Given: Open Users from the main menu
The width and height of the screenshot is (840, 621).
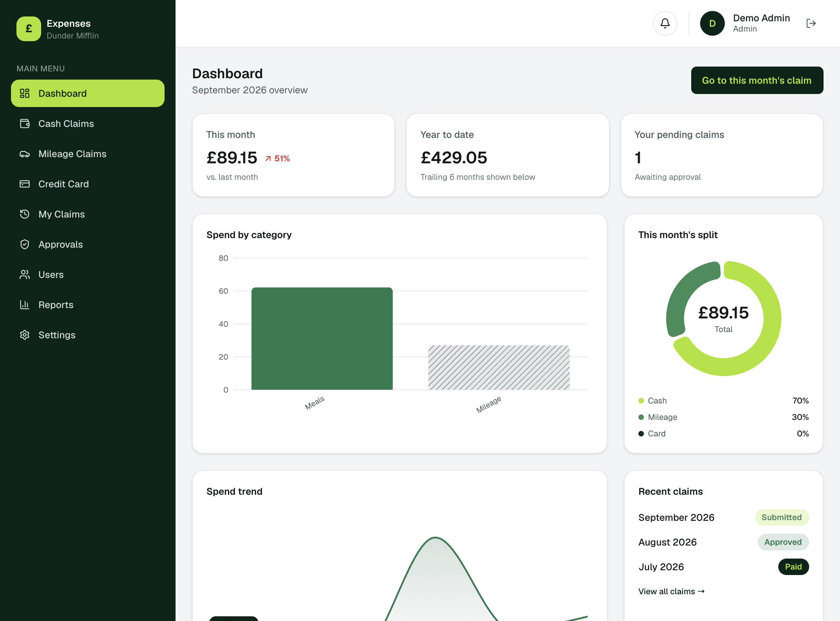Looking at the screenshot, I should coord(87,274).
